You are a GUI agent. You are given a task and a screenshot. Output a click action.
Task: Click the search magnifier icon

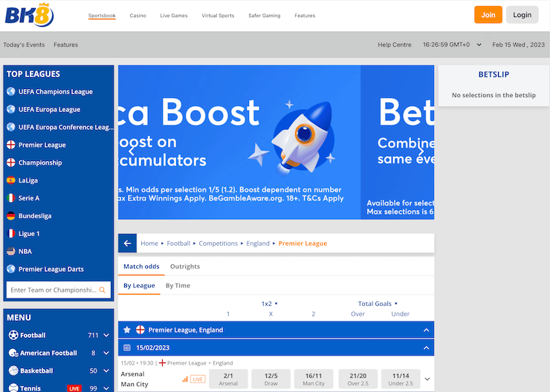(x=103, y=290)
